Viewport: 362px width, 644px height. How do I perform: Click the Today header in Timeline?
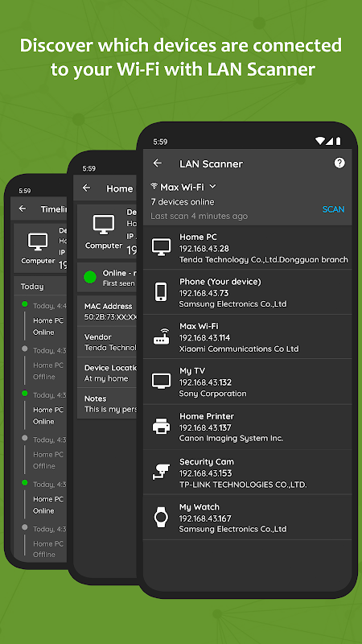[x=32, y=287]
